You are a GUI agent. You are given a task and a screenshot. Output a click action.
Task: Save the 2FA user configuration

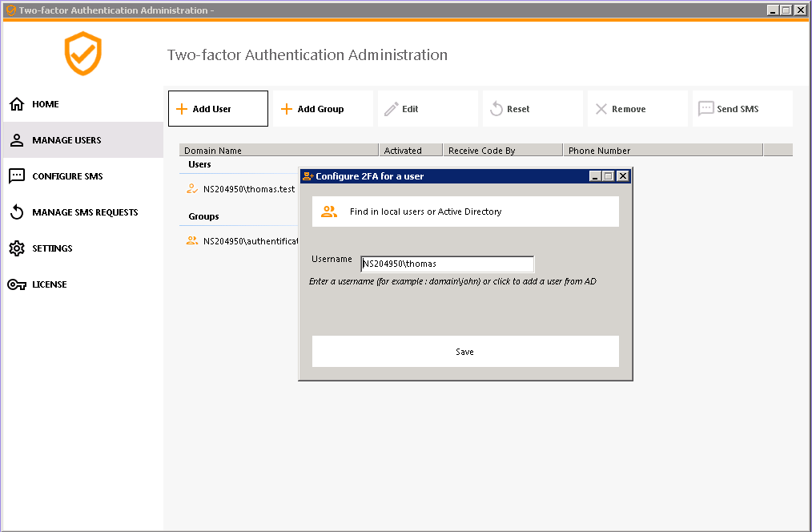[x=464, y=352]
